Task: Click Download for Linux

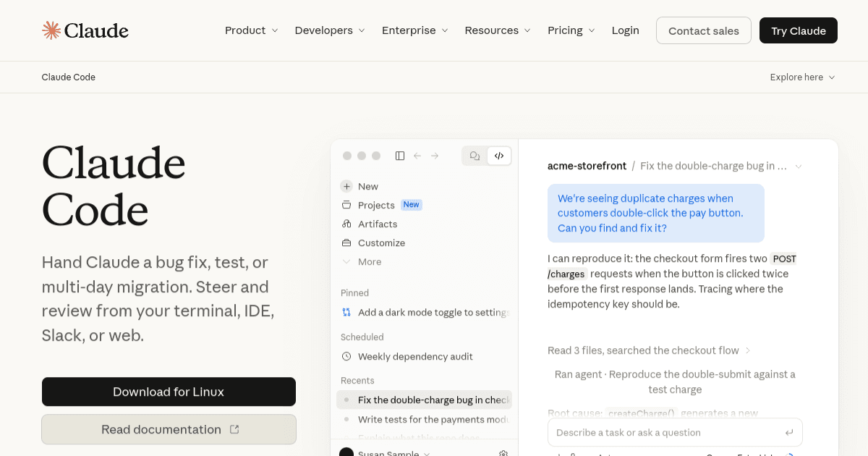Action: pos(169,392)
